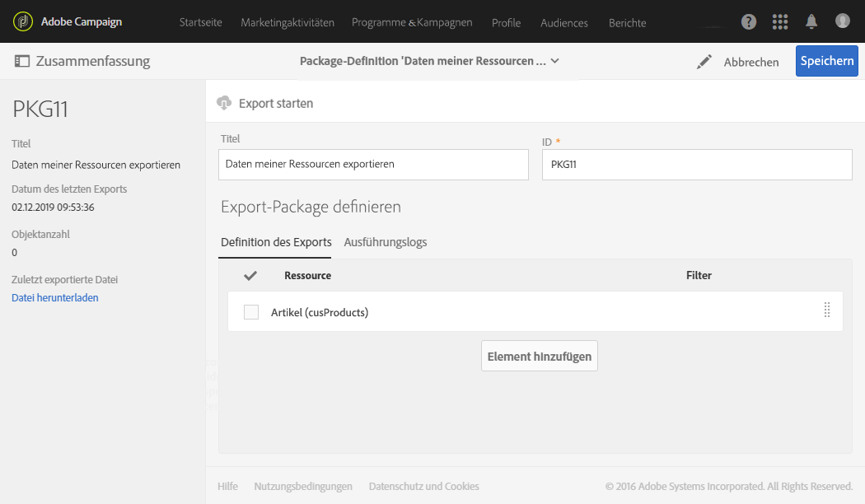The image size is (865, 504).
Task: Switch to the Ausführungslogs tab
Action: 385,242
